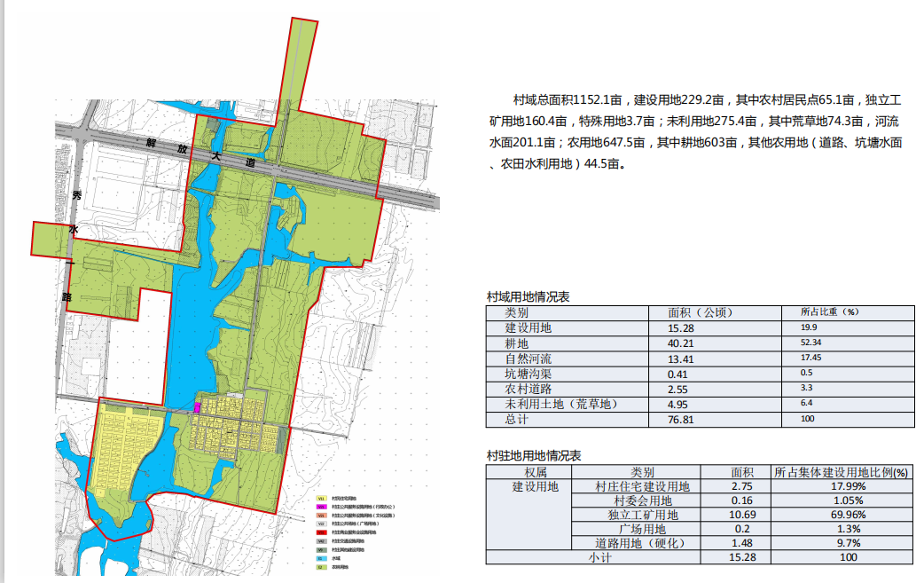Click the 村驻地用地情况表 table title
The image size is (924, 583).
pyautogui.click(x=534, y=456)
